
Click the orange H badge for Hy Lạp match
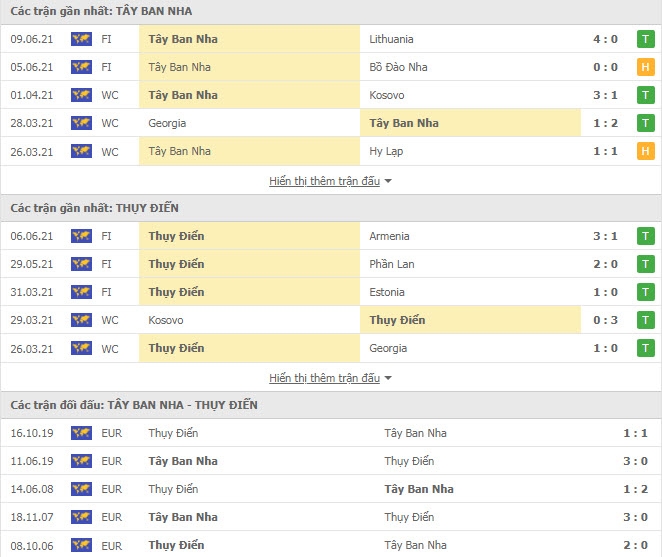click(x=645, y=151)
